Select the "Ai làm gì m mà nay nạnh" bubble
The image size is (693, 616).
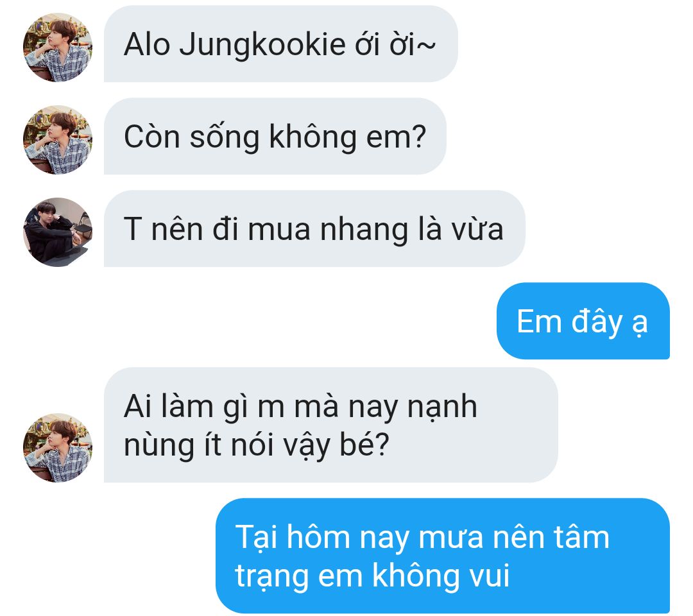pos(330,425)
